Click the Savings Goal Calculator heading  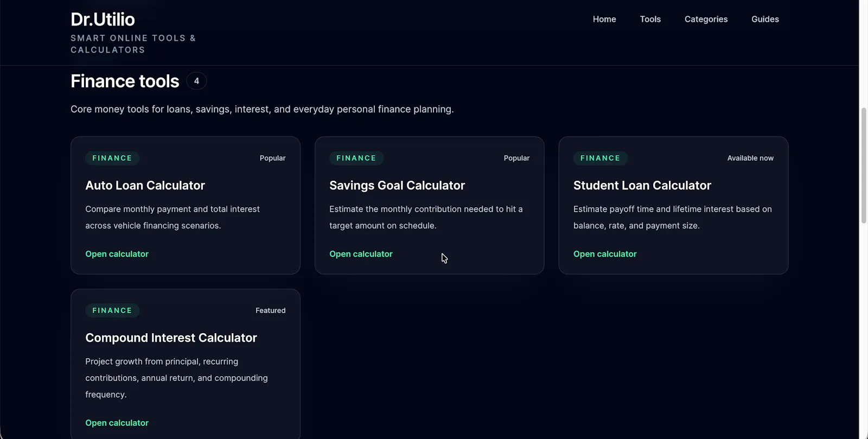pyautogui.click(x=397, y=186)
